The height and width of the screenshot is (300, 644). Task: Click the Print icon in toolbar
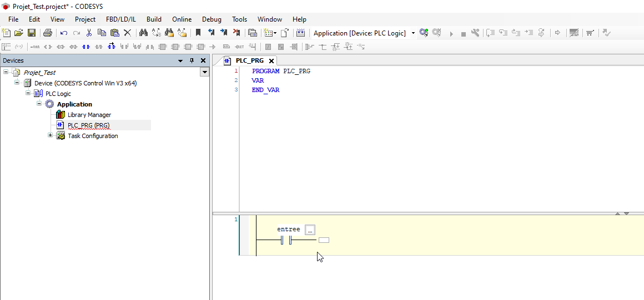(48, 33)
